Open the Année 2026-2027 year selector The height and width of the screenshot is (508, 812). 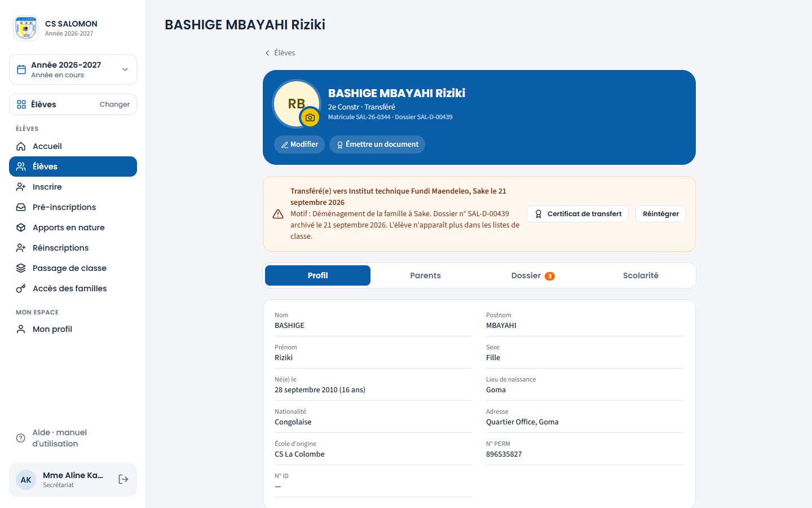(x=73, y=69)
